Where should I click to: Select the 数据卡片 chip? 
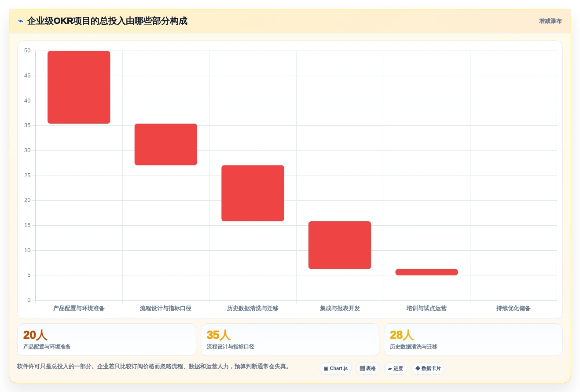tap(428, 368)
